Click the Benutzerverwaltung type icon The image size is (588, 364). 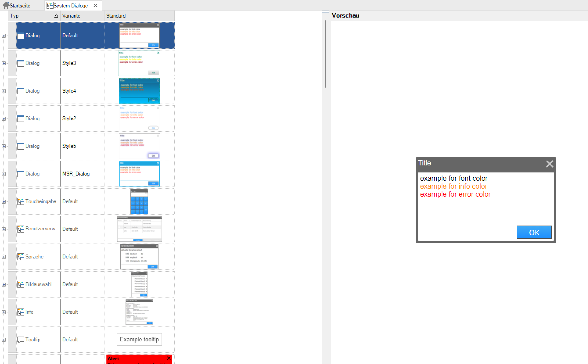pos(21,229)
